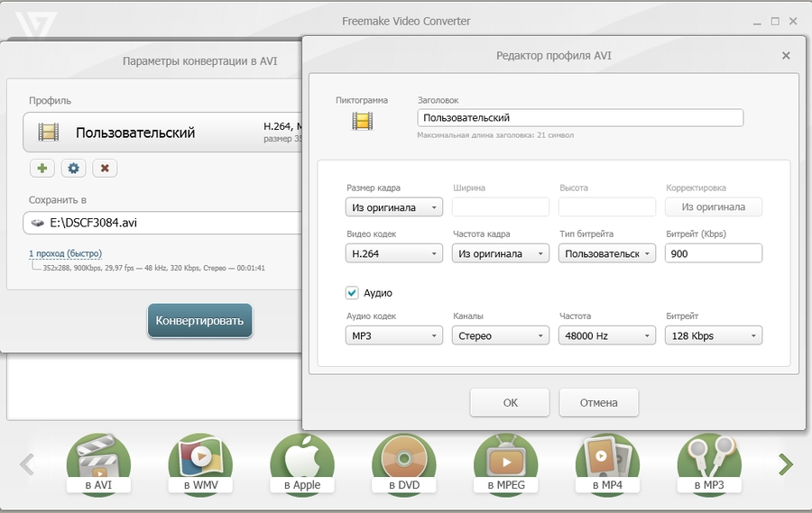Choose the 'в MP3' audio format icon
Image resolution: width=812 pixels, height=513 pixels.
coord(709,464)
